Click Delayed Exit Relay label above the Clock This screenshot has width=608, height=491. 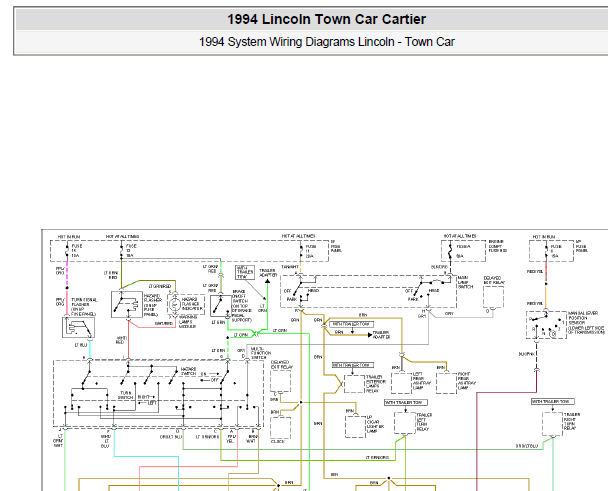click(282, 365)
